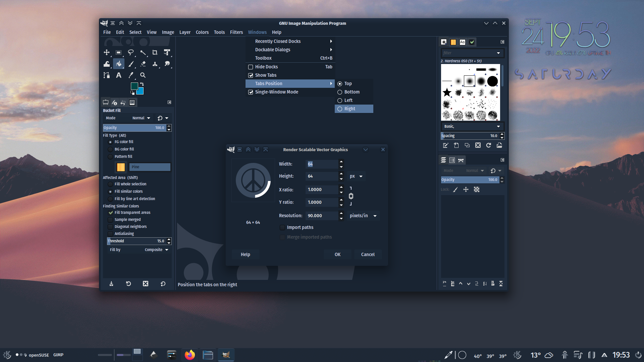Toggle the Hide Docks checkbox
The height and width of the screenshot is (362, 644).
coord(251,67)
